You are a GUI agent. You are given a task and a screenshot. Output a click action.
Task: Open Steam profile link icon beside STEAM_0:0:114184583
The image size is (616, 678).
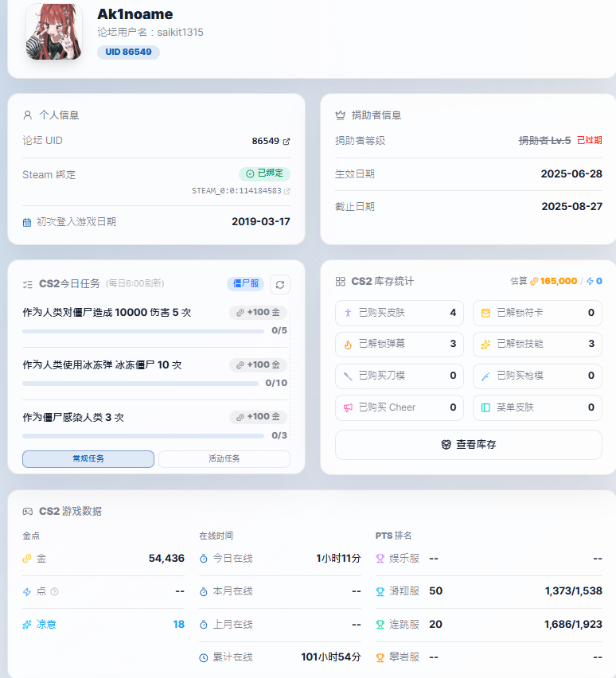point(287,191)
